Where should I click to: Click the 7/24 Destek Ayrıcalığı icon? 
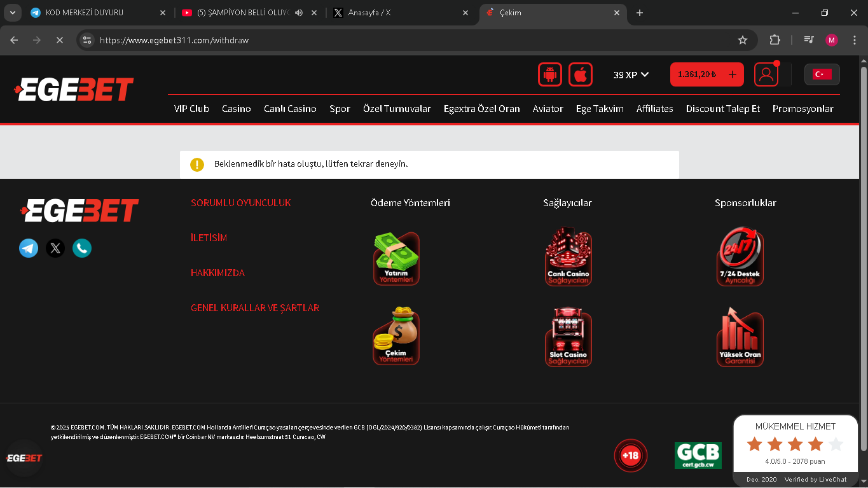point(740,257)
